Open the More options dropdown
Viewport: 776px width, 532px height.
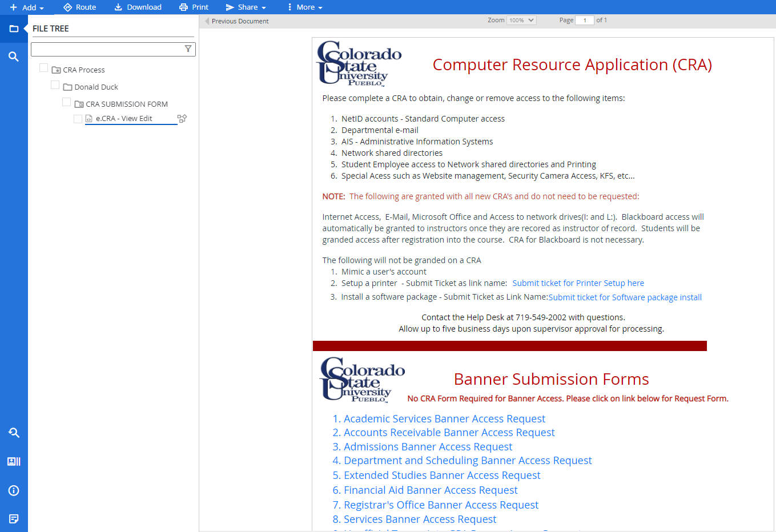pos(305,7)
